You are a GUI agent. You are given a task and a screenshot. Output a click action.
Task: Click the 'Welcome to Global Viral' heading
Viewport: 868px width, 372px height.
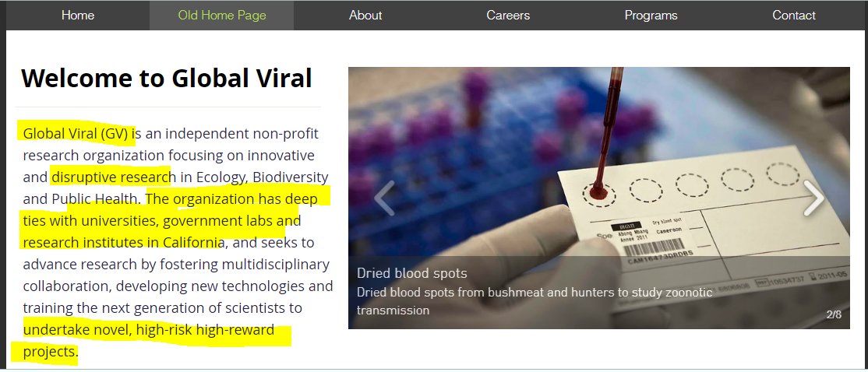pos(167,79)
